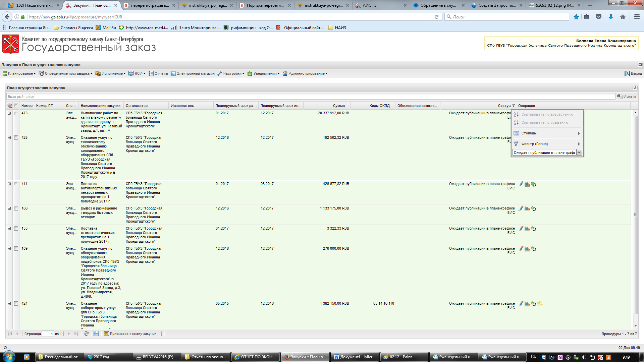The width and height of the screenshot is (644, 362).
Task: Expand row 425 with plus icon
Action: coord(9,138)
